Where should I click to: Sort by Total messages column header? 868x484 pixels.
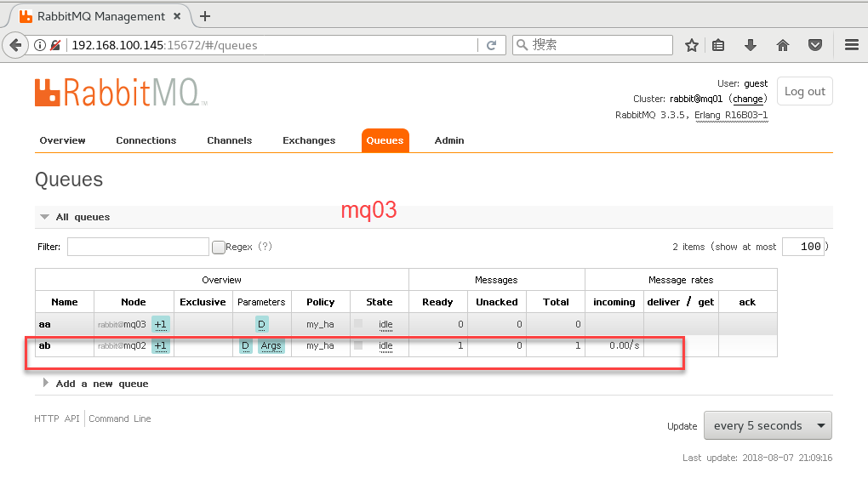click(556, 302)
